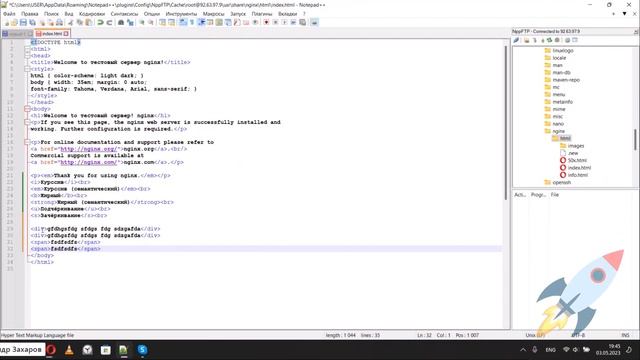Toggle INS mode in status bar
Screen dimensions: 640x360
tap(625, 335)
